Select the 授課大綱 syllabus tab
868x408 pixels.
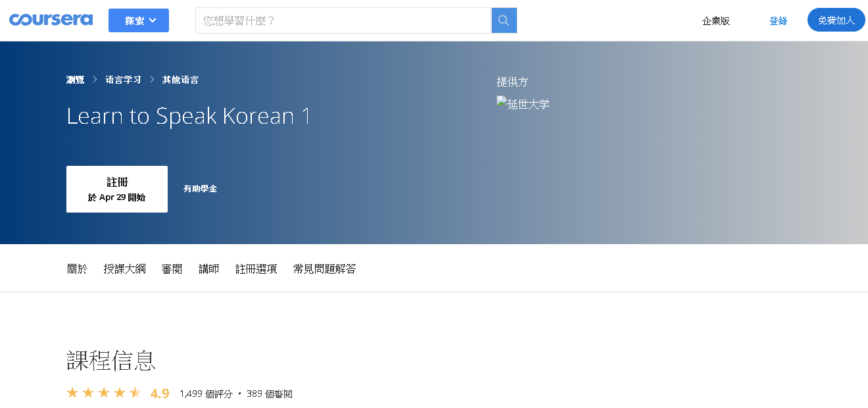(x=124, y=268)
